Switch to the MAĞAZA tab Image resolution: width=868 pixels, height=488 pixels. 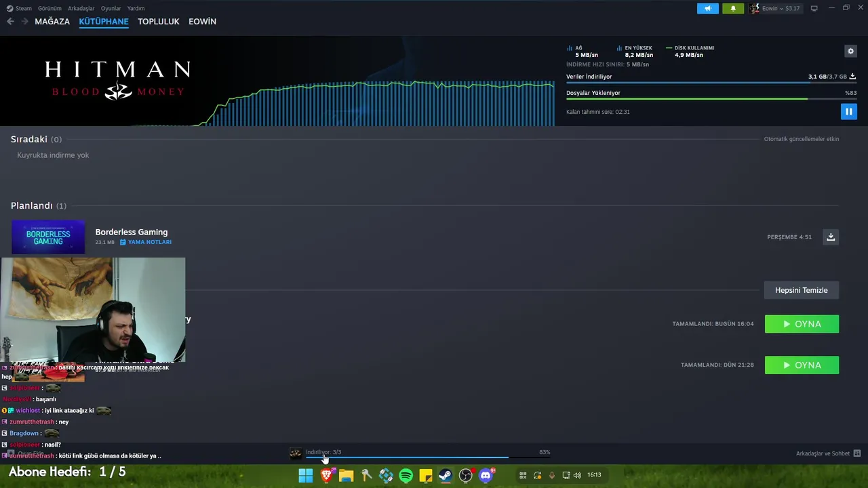[x=52, y=22]
